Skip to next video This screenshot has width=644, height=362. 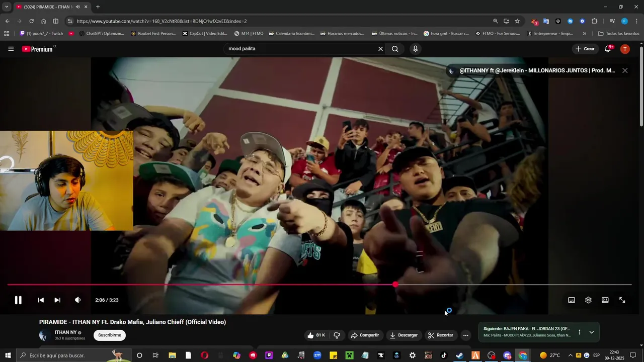[x=57, y=300]
